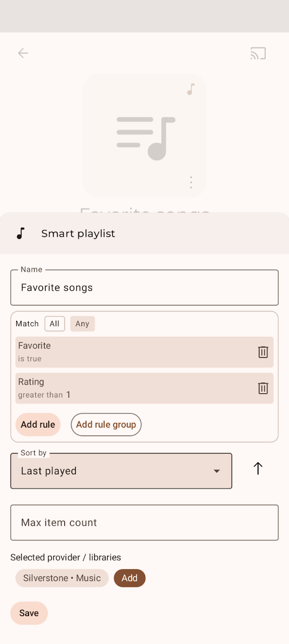The image size is (289, 644).
Task: Open the Sort by dropdown
Action: click(114, 471)
